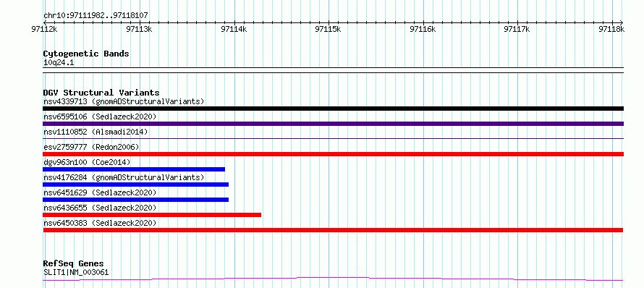Select the blue dgv963n100 variant bar
The image size is (644, 288).
pos(134,169)
